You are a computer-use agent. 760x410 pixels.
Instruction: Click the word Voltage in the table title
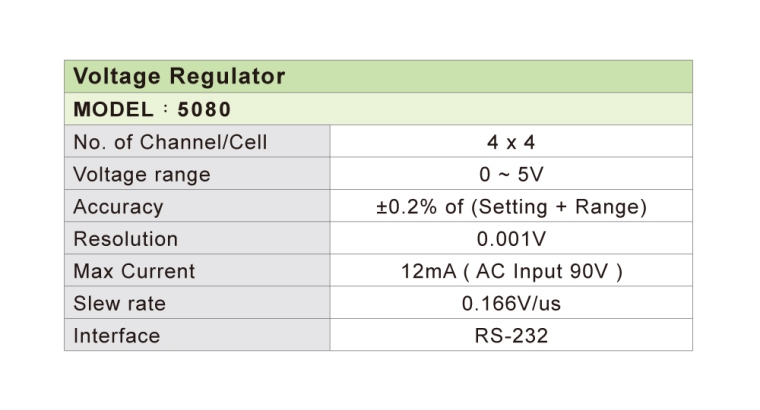[115, 76]
